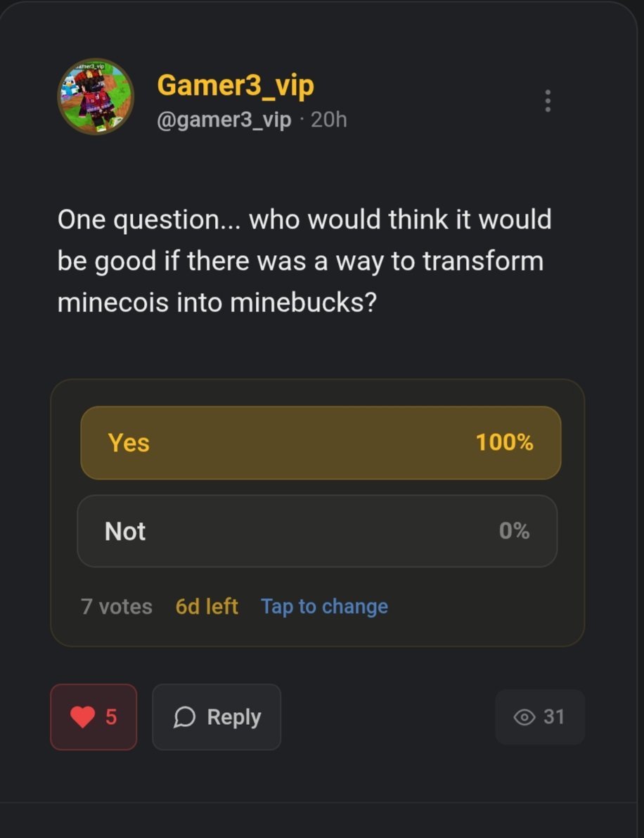Viewport: 644px width, 838px height.
Task: Select the "Not" poll option
Action: [317, 531]
